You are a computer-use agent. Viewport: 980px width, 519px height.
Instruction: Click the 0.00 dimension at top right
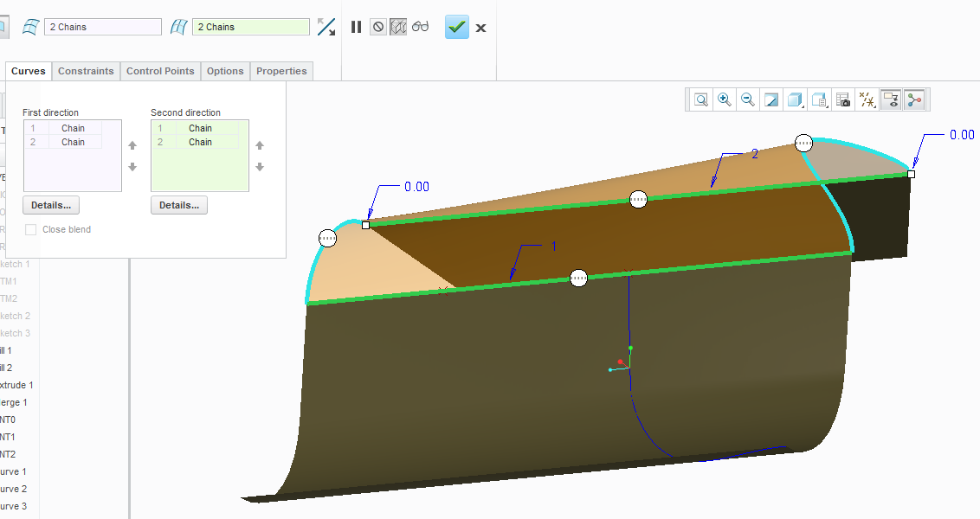[x=962, y=135]
